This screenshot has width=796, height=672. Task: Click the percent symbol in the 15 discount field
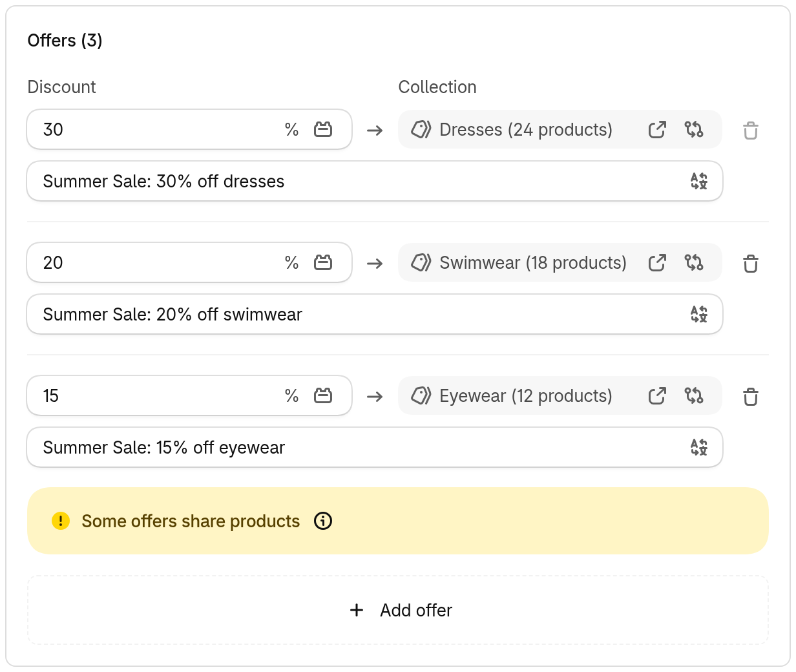coord(292,396)
